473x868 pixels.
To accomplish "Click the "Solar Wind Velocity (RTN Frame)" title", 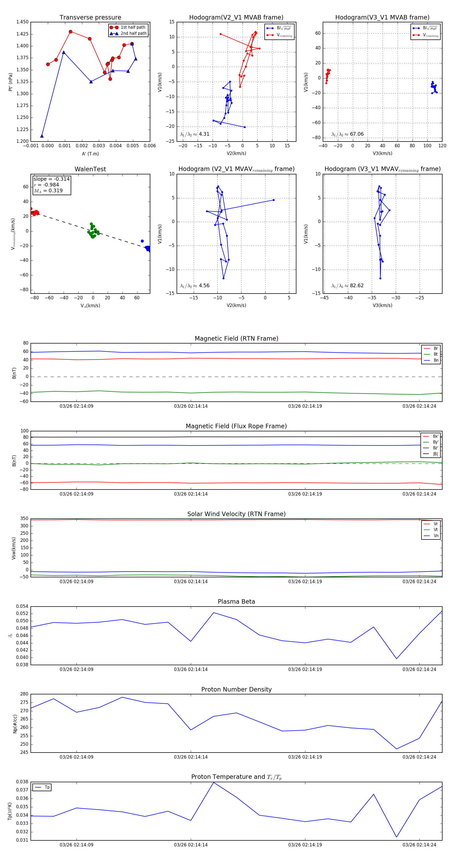I will (x=236, y=514).
